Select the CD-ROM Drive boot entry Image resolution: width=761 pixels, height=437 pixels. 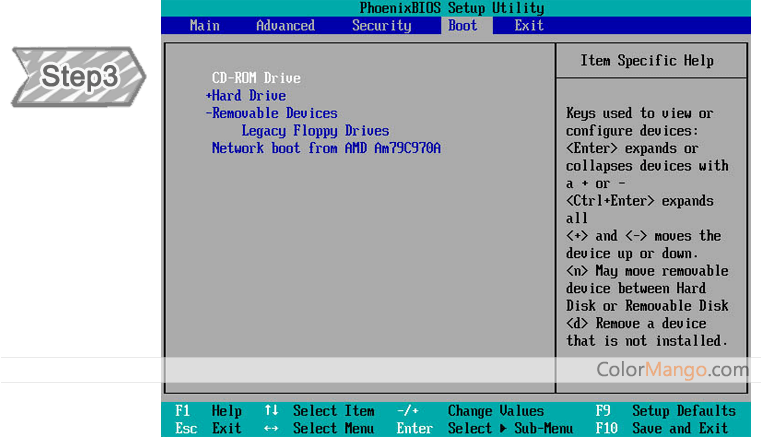[x=256, y=78]
